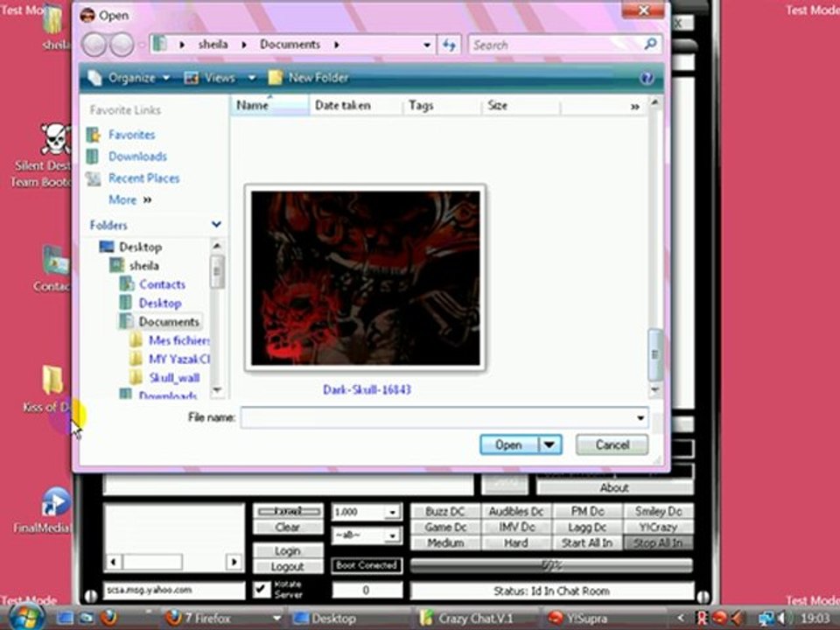
Task: Select the Dark-Skull-16843 thumbnail
Action: click(366, 278)
